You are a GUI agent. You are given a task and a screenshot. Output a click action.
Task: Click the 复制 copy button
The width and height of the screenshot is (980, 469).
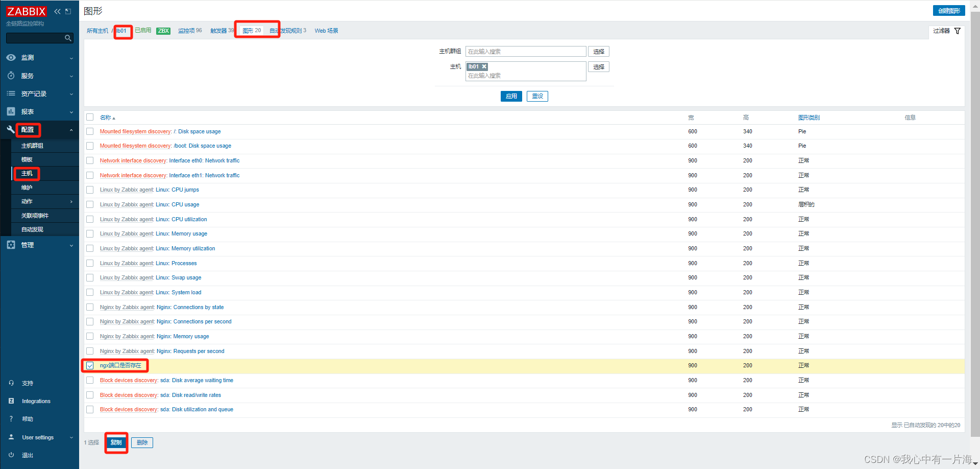(x=116, y=442)
